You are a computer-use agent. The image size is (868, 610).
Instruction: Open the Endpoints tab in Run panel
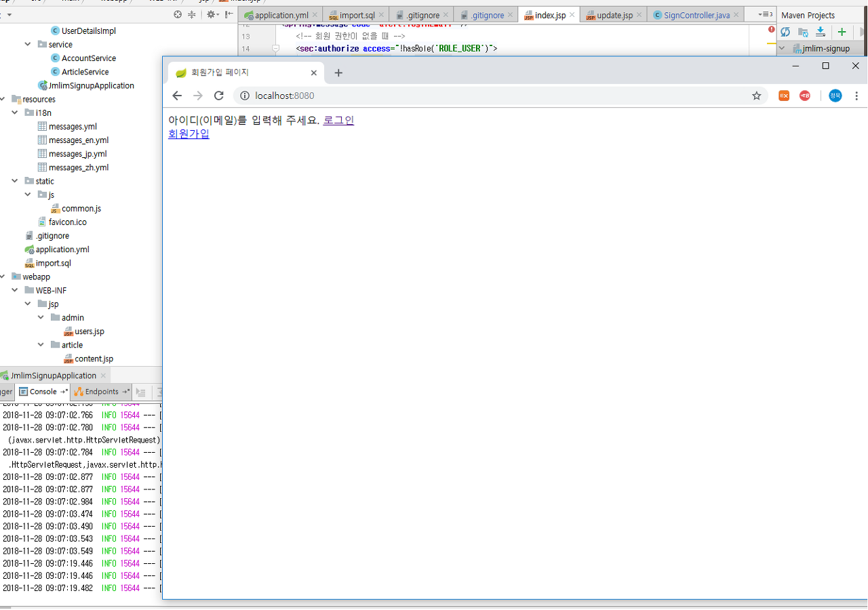click(x=102, y=392)
